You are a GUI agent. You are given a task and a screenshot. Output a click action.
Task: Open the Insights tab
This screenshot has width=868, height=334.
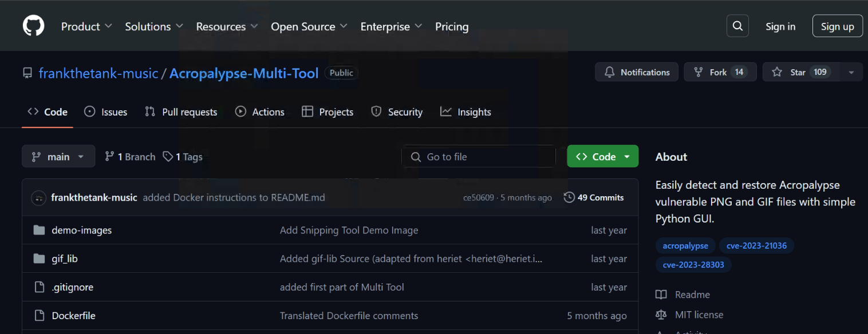click(465, 112)
